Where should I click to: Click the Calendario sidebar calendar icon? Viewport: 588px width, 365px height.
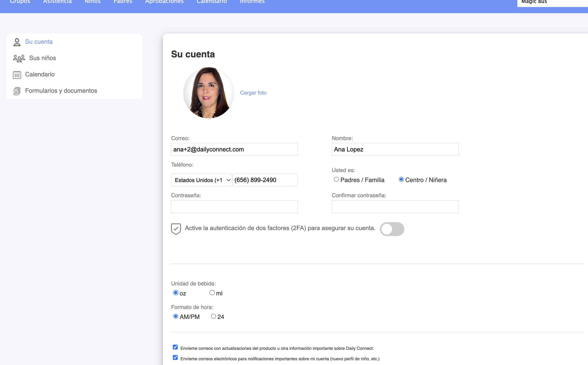click(x=17, y=75)
